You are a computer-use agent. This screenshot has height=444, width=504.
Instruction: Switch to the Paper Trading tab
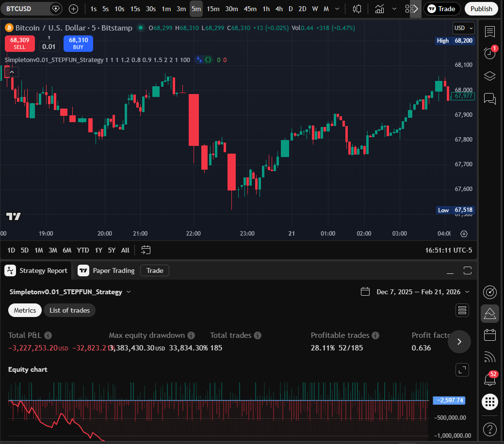pos(106,270)
